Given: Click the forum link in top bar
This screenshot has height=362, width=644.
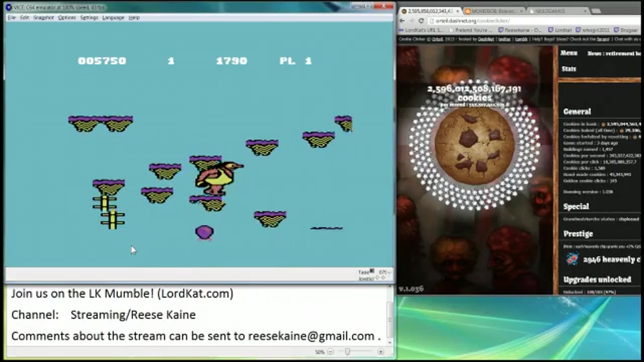Looking at the screenshot, I should (x=603, y=39).
